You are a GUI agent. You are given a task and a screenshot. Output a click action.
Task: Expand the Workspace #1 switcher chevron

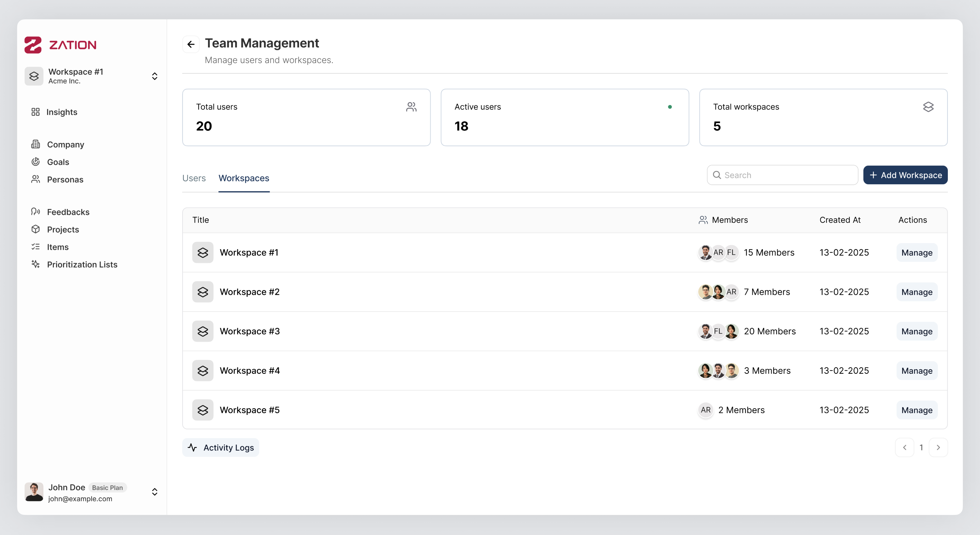coord(154,76)
